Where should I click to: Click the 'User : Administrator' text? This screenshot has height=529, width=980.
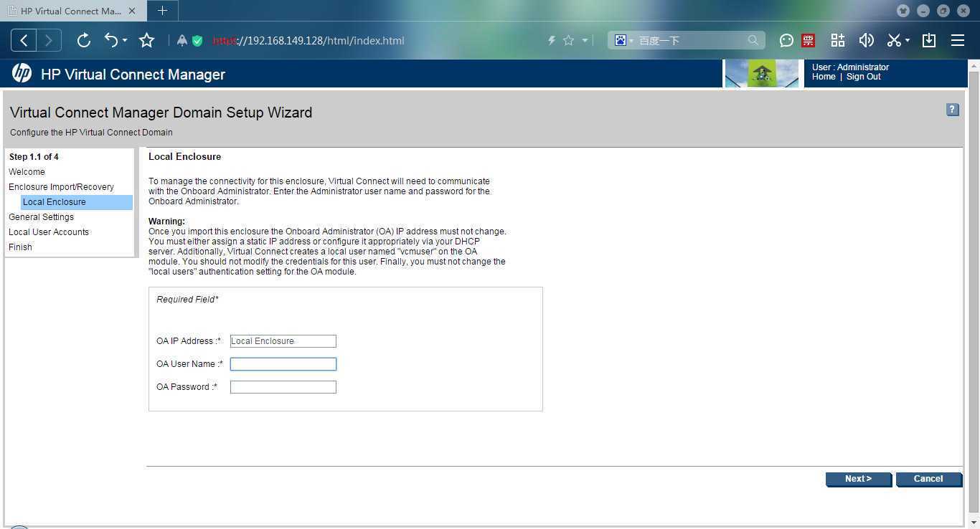click(850, 67)
